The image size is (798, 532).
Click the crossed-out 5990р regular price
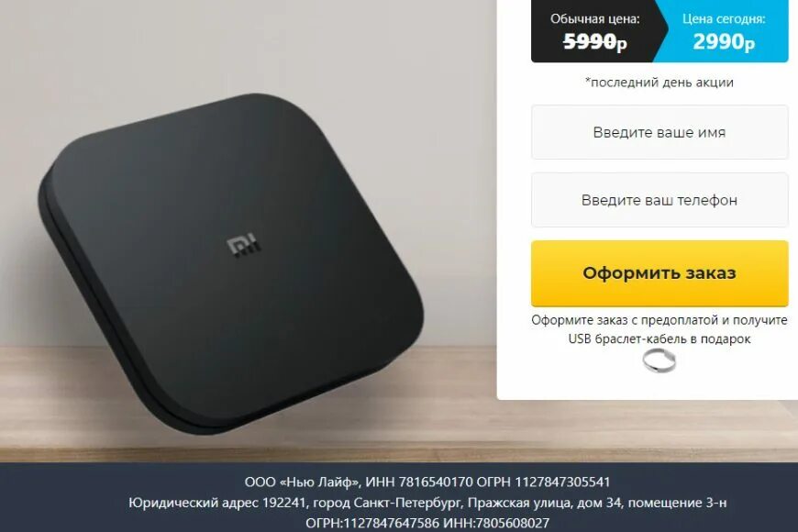tap(595, 42)
